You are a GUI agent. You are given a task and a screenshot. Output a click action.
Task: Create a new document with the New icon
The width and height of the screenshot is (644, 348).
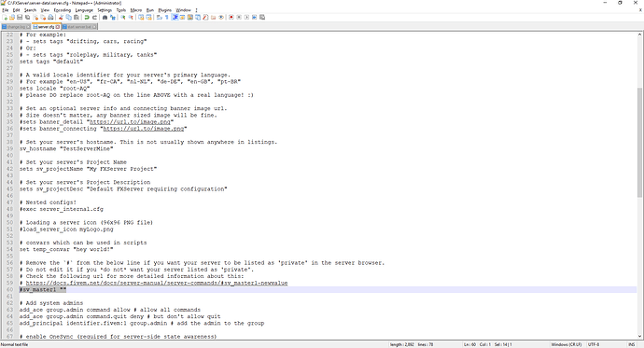pyautogui.click(x=6, y=17)
